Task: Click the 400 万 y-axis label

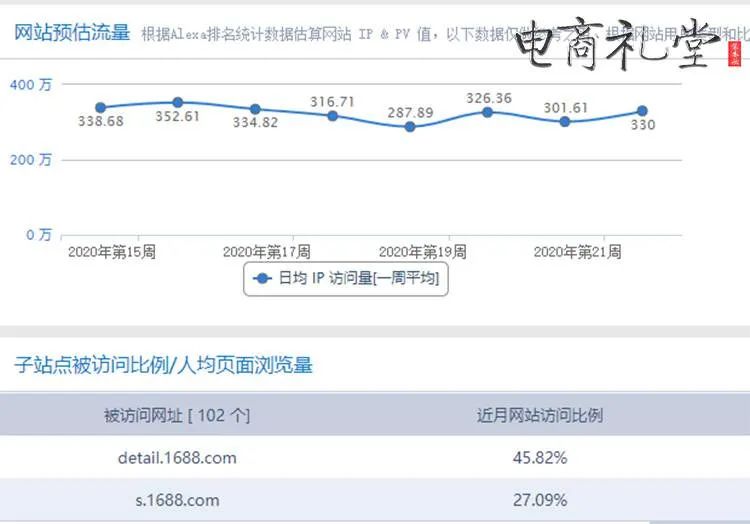Action: pos(31,85)
